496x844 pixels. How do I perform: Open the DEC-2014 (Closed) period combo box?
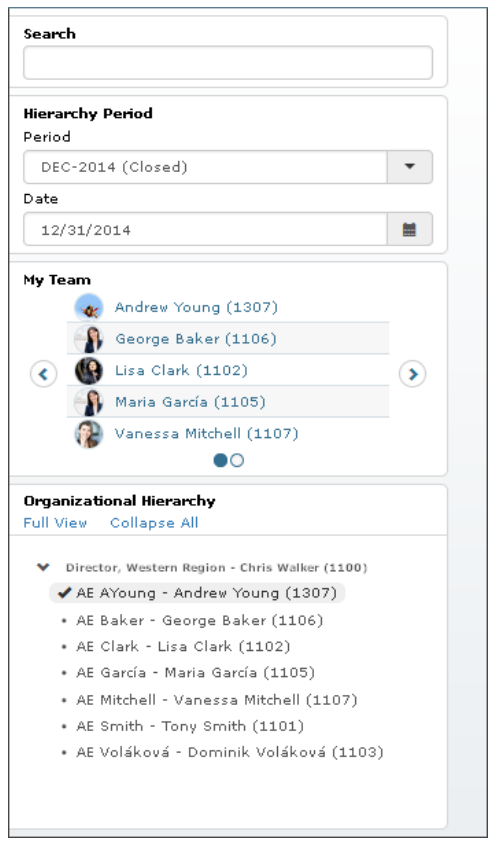228,167
